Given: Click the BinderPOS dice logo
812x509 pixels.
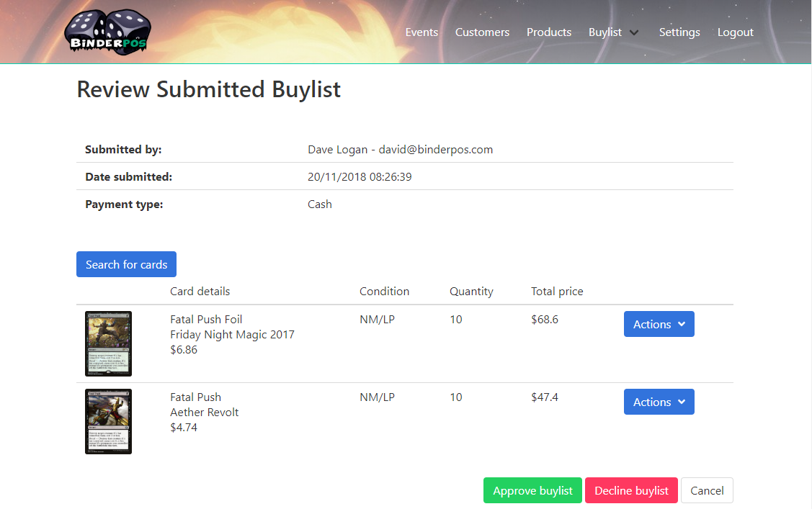Looking at the screenshot, I should click(107, 32).
